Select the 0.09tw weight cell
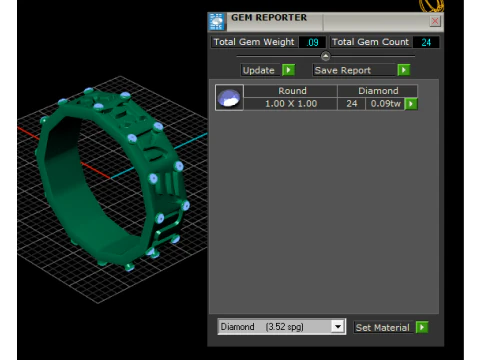The width and height of the screenshot is (480, 360). tap(385, 104)
